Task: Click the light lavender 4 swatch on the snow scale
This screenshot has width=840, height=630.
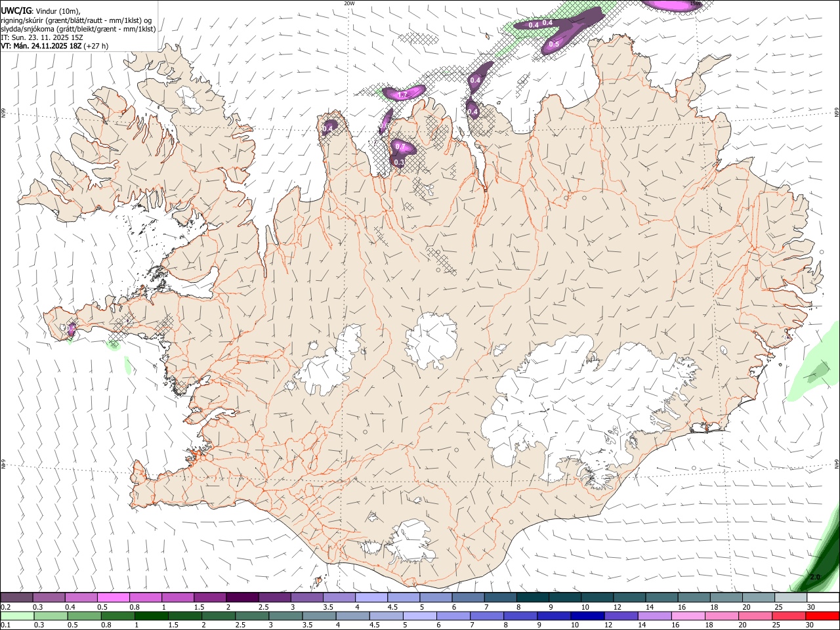Action: 371,598
